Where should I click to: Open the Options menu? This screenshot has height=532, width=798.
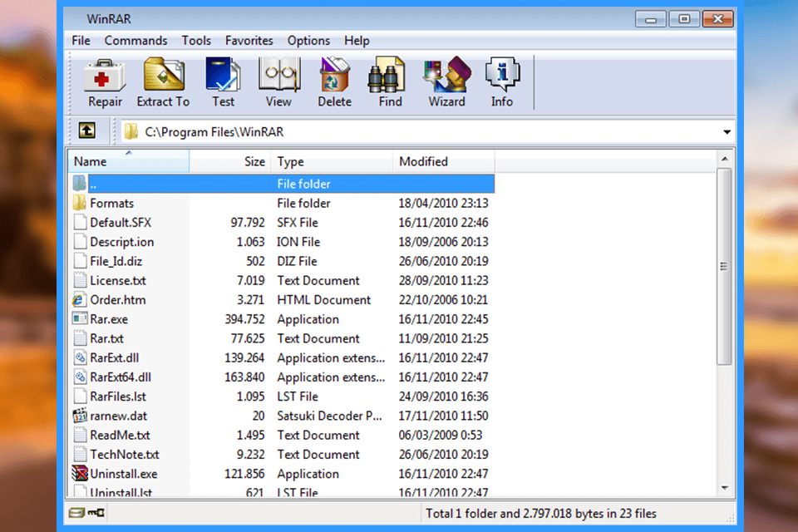pyautogui.click(x=308, y=41)
